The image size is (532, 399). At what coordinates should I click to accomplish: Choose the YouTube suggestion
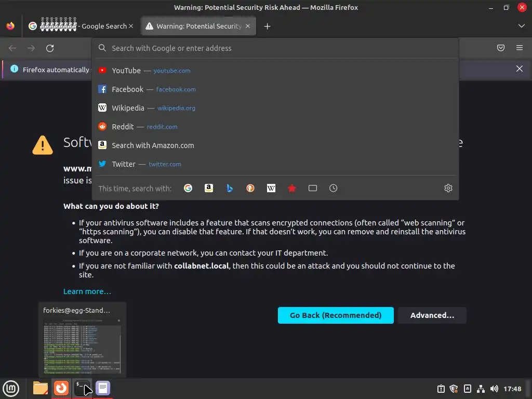pos(275,71)
